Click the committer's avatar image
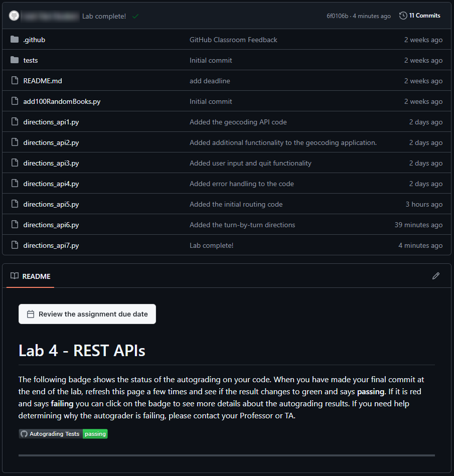Screen dimensions: 454x476 point(14,16)
